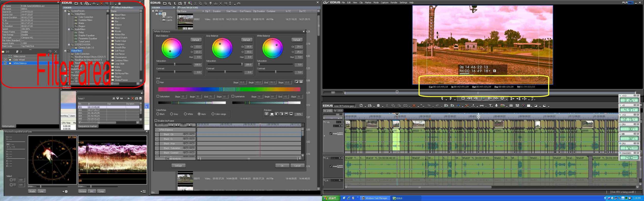This screenshot has height=201, width=644.
Task: Click the hue range rainbow bar
Action: [229, 89]
